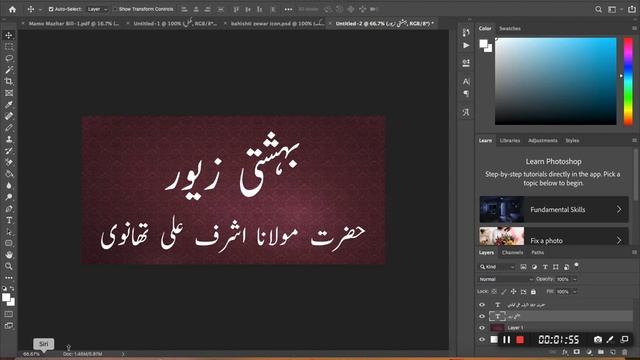Select the Hand tool
Screen dimensions: 640x360
pos(9,255)
